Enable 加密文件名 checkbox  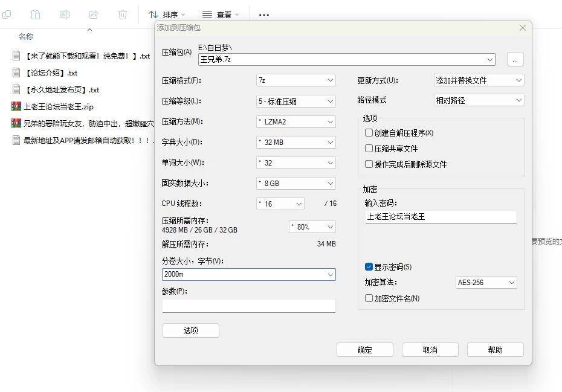(369, 298)
